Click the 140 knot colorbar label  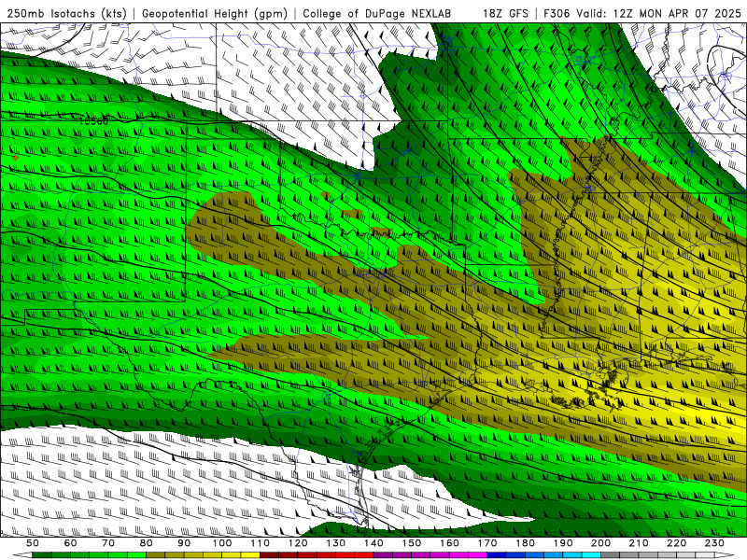tap(373, 543)
